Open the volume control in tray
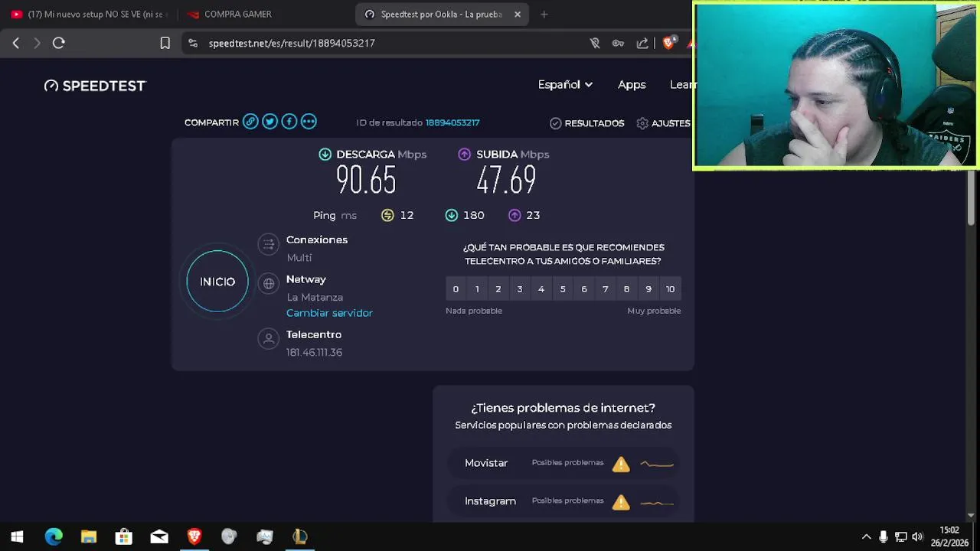Image resolution: width=980 pixels, height=551 pixels. (x=918, y=536)
